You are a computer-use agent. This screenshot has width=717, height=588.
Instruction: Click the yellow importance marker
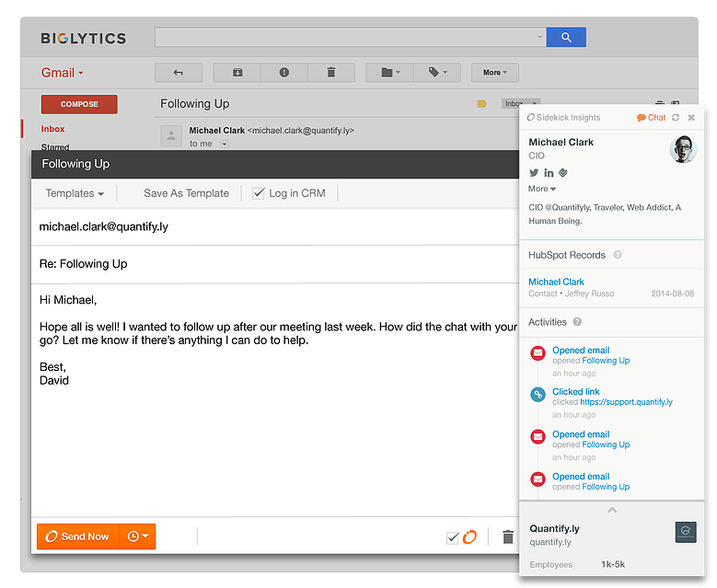click(482, 104)
